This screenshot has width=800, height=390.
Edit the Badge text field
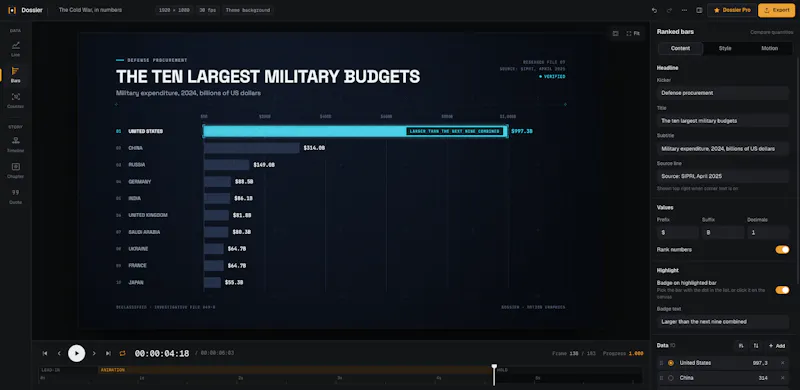[723, 322]
